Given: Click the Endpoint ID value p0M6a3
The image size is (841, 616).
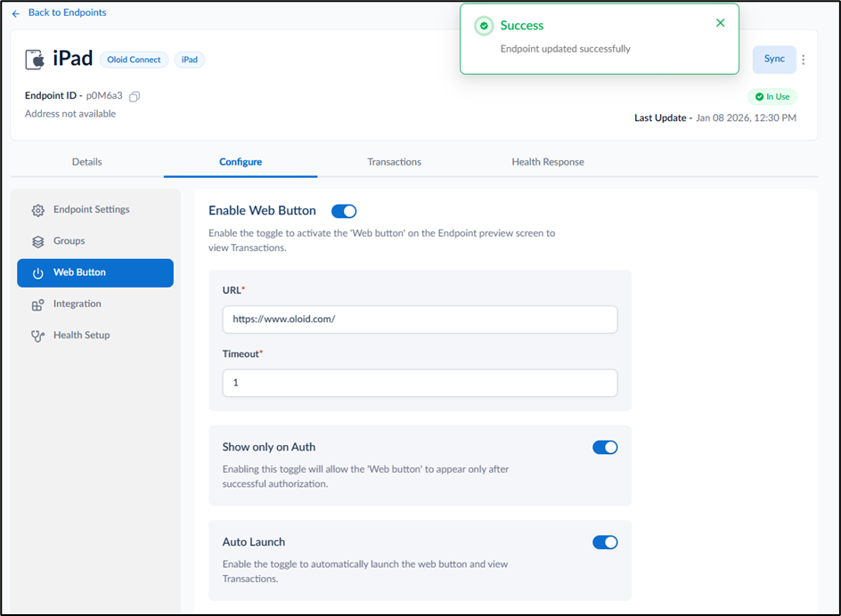Looking at the screenshot, I should pos(104,95).
